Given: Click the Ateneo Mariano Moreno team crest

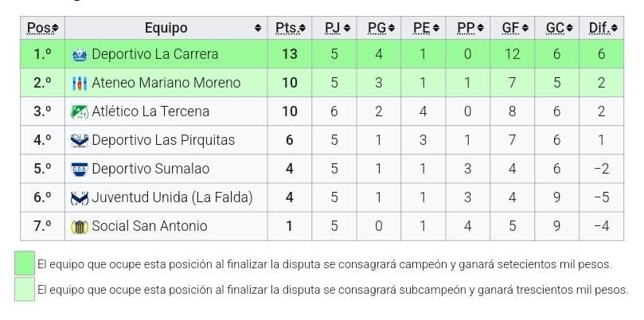Looking at the screenshot, I should click(79, 83).
